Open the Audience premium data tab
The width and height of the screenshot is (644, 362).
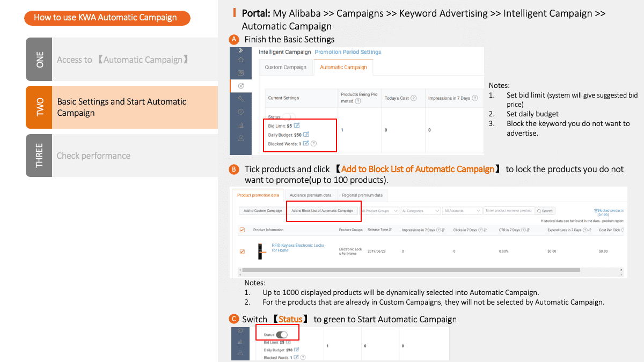tap(310, 195)
